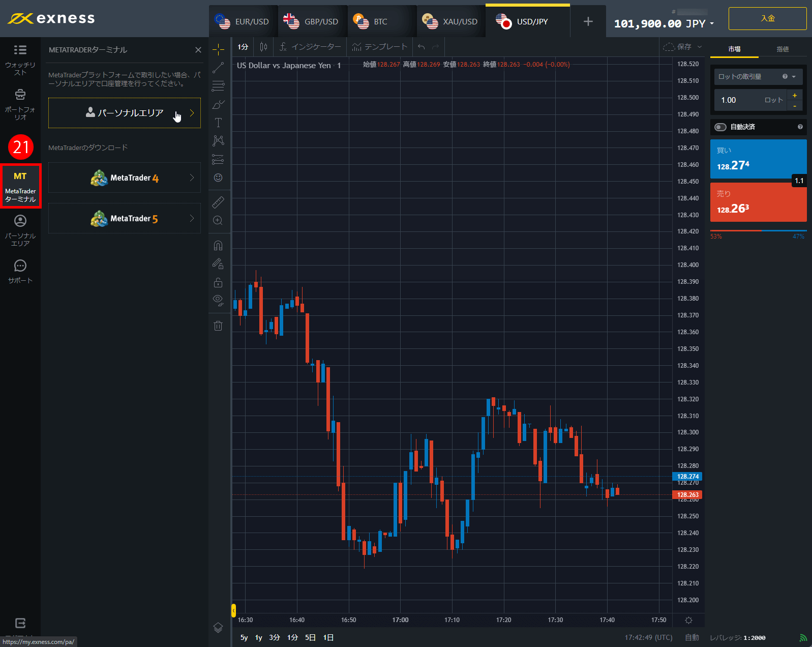Toggle the 自動決済 switch on

[720, 127]
